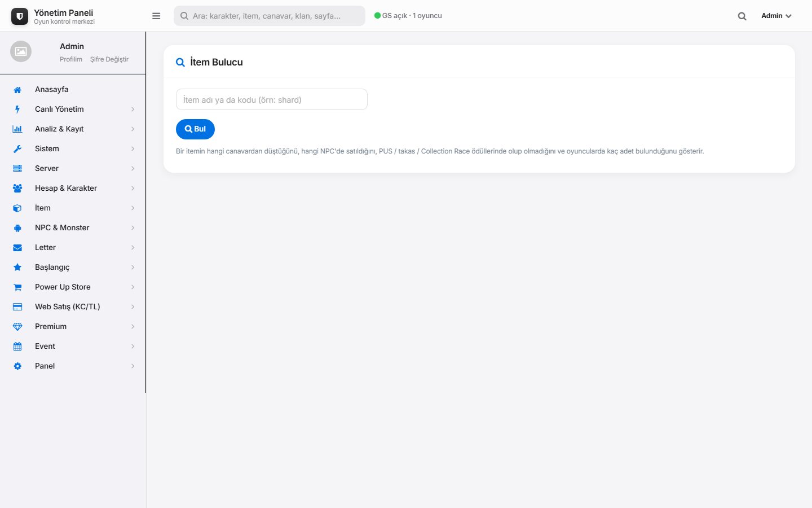The width and height of the screenshot is (812, 508).
Task: Open the Admin user dropdown at top right
Action: pos(776,16)
